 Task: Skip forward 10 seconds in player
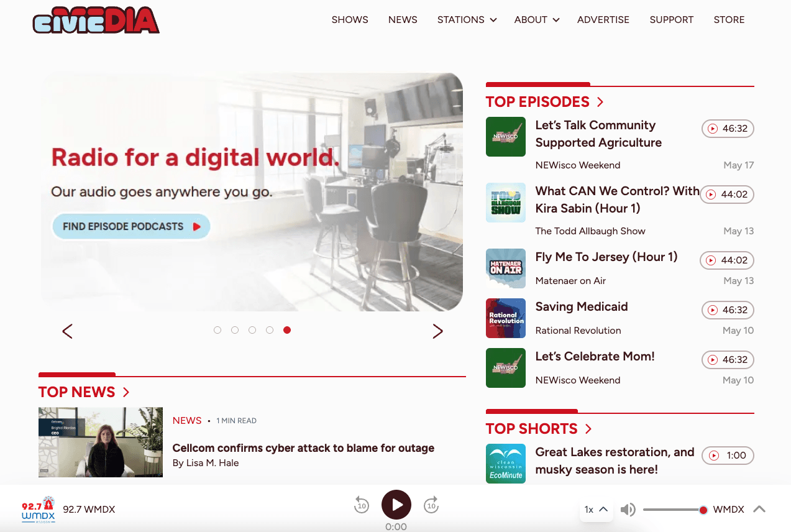431,505
